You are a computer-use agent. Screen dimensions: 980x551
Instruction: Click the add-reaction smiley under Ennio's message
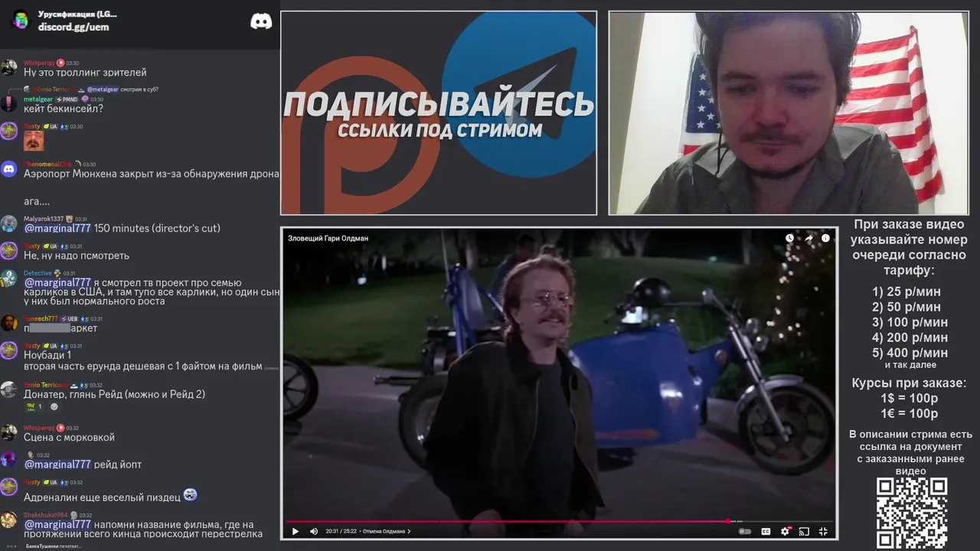coord(54,406)
